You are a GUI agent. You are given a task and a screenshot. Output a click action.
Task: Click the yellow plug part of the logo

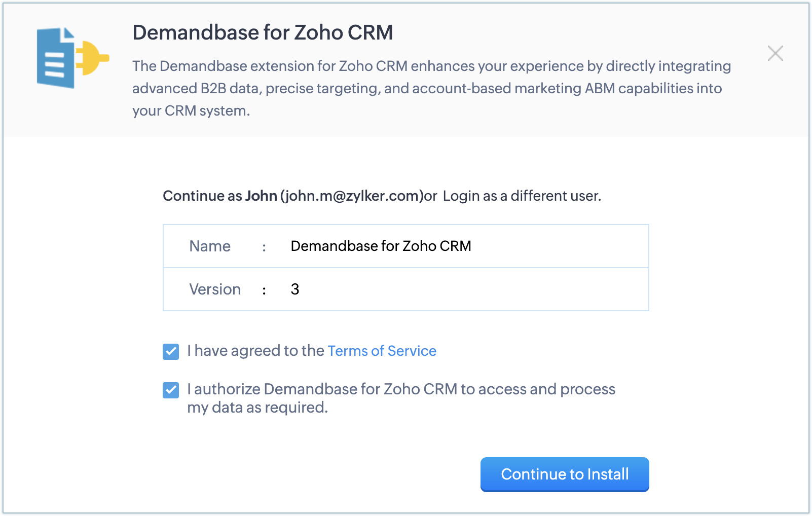pyautogui.click(x=92, y=58)
